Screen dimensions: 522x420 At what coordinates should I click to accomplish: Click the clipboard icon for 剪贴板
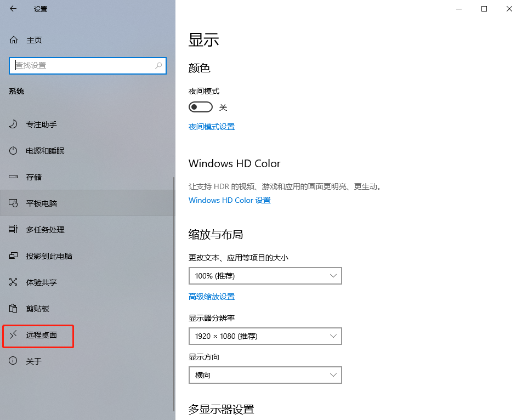[x=13, y=308]
